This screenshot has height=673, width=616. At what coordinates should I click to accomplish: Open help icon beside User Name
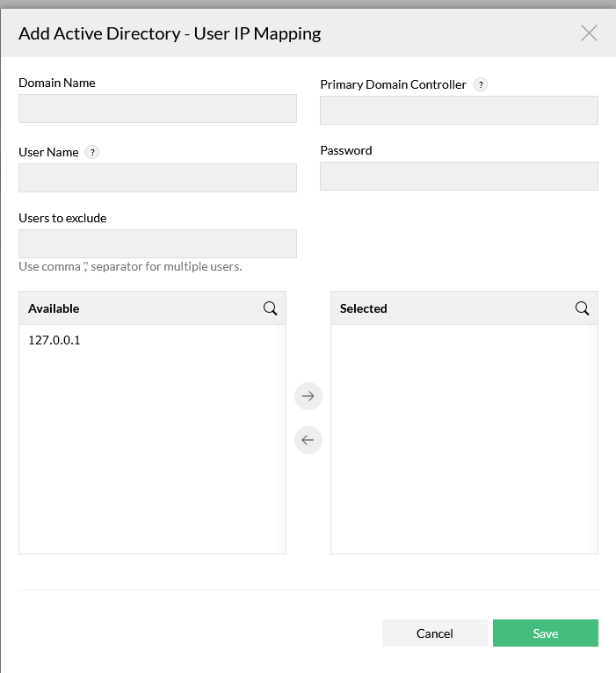click(x=92, y=152)
